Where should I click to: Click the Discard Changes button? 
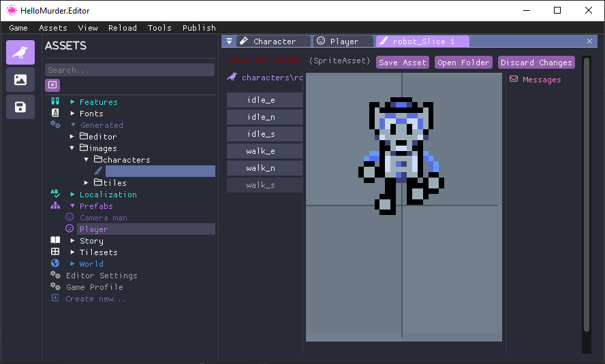coord(536,63)
